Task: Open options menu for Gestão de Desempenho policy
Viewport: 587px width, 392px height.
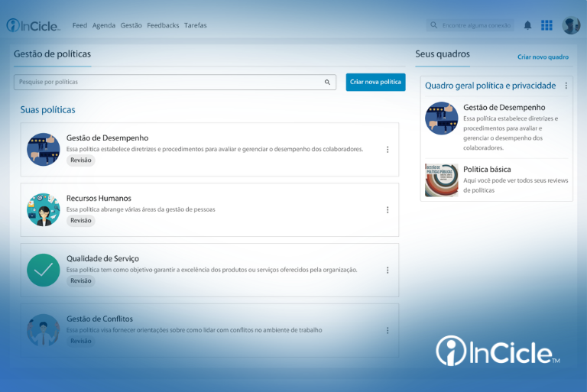Action: pyautogui.click(x=388, y=149)
